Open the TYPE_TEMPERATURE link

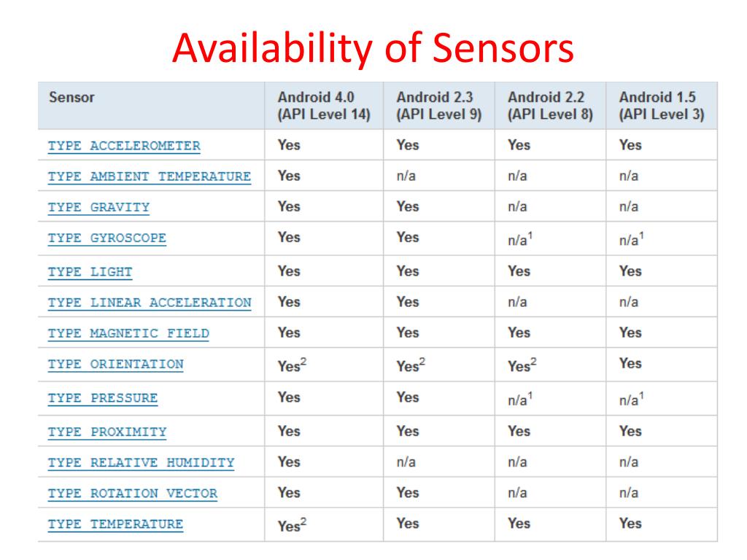pos(115,524)
